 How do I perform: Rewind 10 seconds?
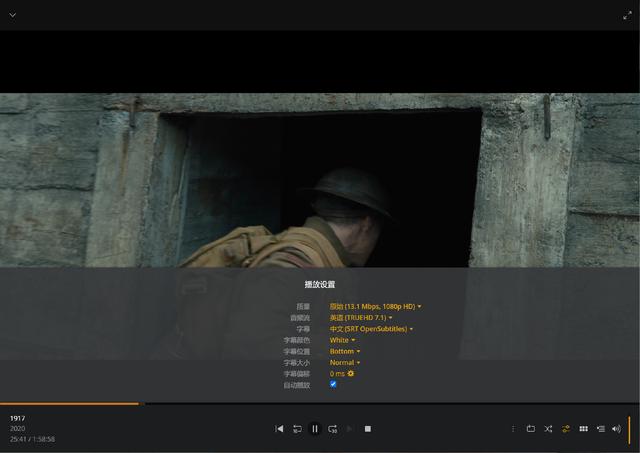tap(297, 429)
